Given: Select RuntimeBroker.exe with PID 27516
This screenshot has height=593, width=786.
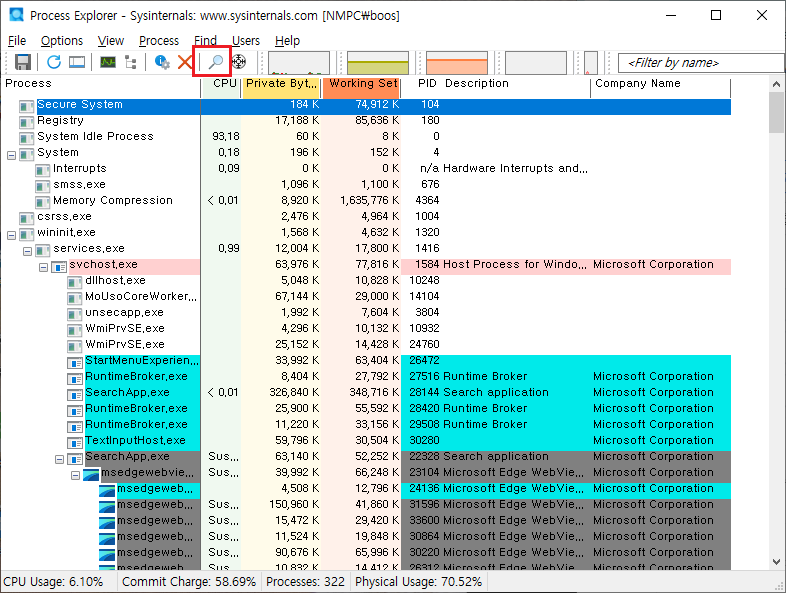Looking at the screenshot, I should tap(365, 378).
